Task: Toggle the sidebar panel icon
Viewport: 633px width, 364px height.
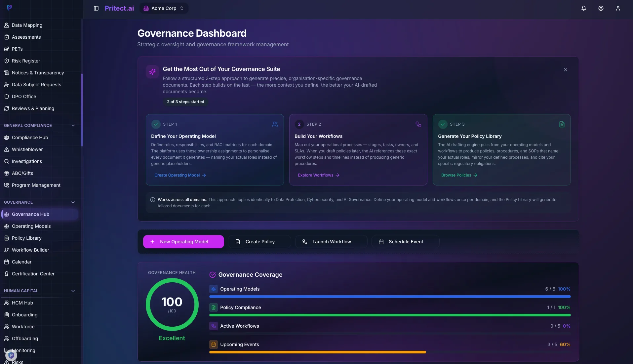Action: 96,8
